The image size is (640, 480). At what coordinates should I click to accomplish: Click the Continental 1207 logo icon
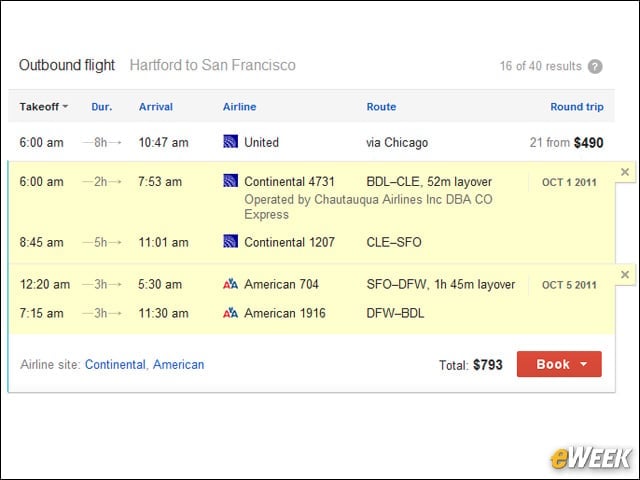click(x=231, y=241)
